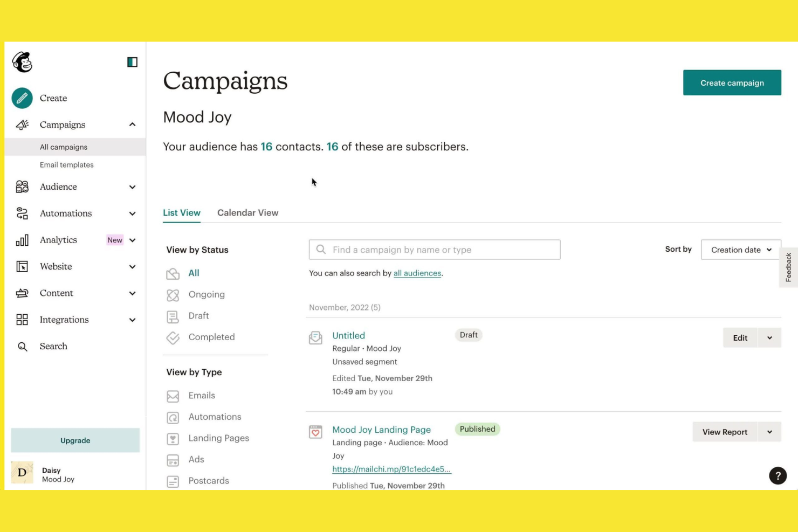Click the Landing Pages heart icon
This screenshot has height=532, width=798.
[x=173, y=439]
